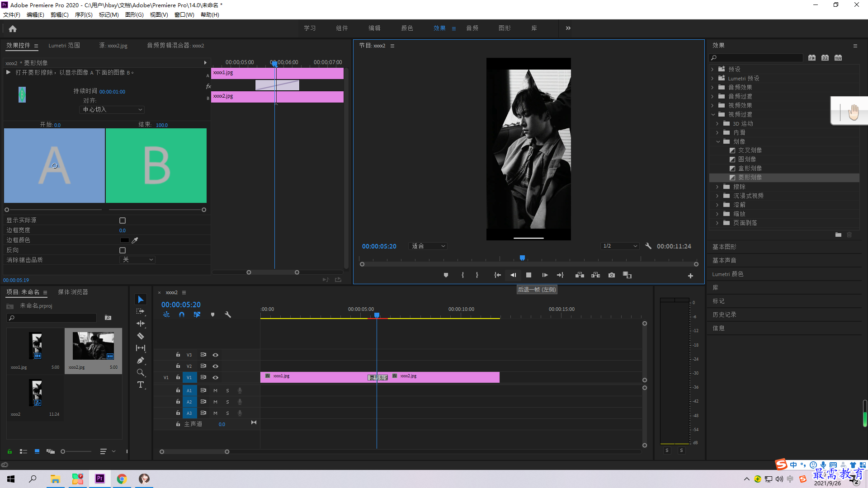Open Timeline display settings wrench
Screen dimensions: 868x488
(228, 314)
